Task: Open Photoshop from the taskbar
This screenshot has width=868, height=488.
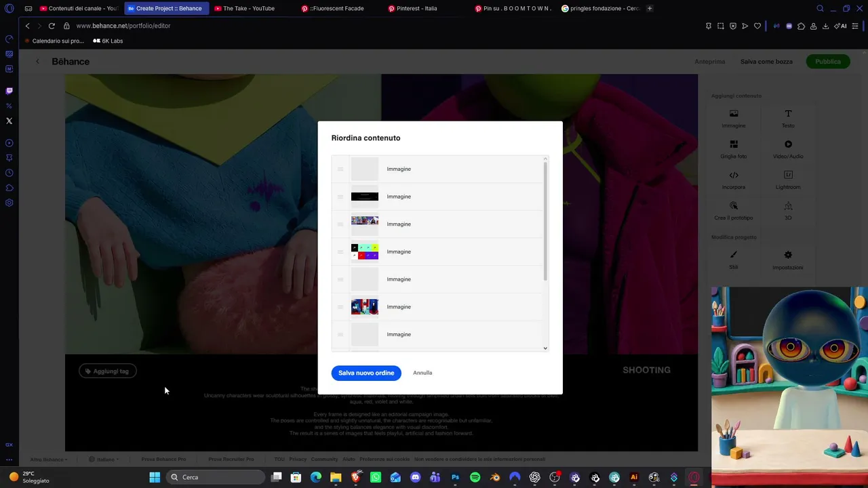Action: point(455,477)
